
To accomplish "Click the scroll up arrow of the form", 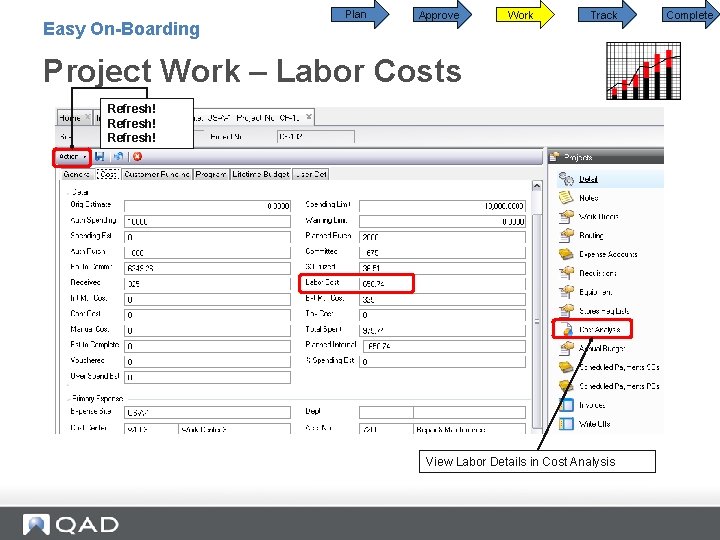I will [x=536, y=186].
